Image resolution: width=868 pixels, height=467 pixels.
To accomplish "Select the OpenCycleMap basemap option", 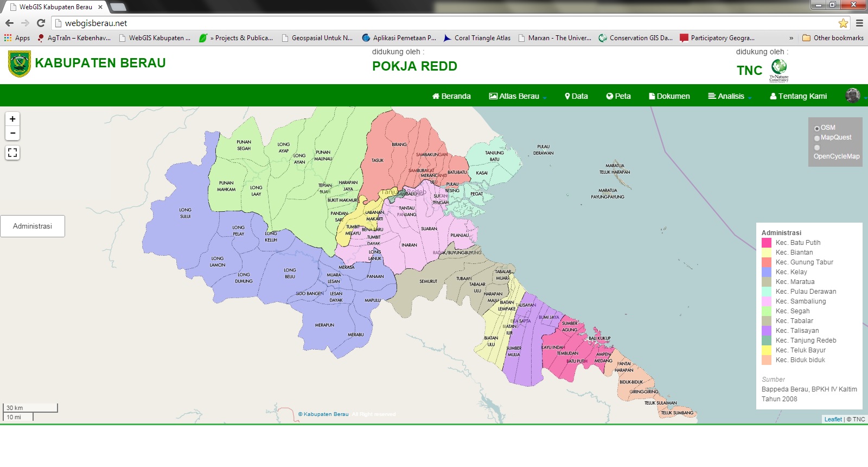I will point(817,148).
